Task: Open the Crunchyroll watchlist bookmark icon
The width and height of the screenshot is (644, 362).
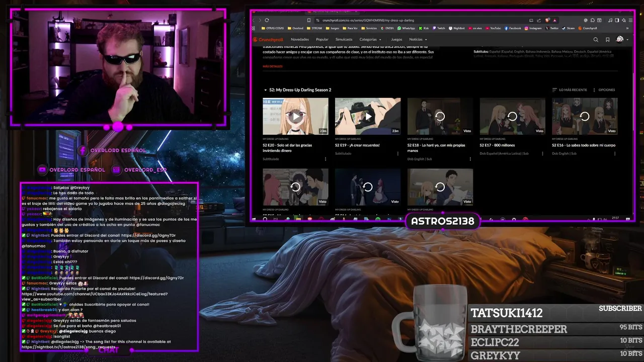Action: 608,39
